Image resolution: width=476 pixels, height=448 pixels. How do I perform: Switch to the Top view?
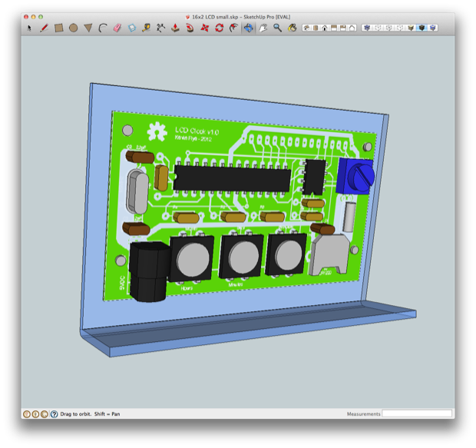coord(316,28)
